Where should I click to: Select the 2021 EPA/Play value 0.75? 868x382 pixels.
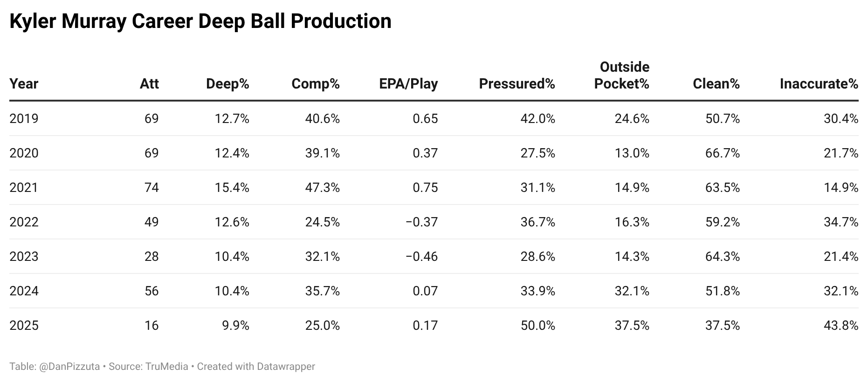425,188
